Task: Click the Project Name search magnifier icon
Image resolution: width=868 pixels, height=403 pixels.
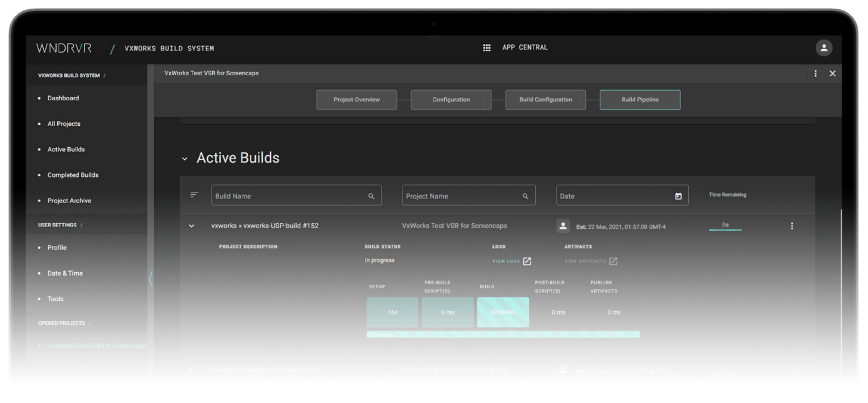Action: pyautogui.click(x=525, y=196)
